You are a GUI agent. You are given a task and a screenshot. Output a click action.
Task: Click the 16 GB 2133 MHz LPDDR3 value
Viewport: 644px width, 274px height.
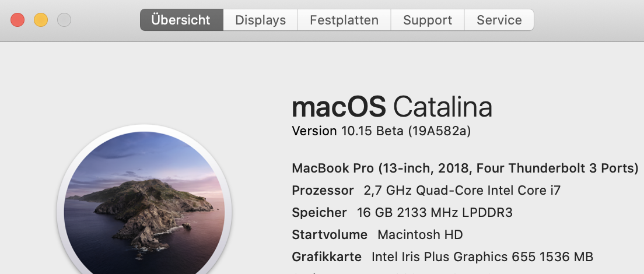click(x=435, y=212)
